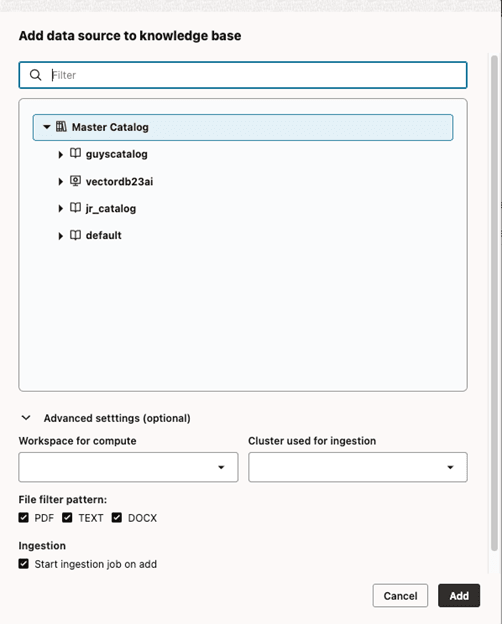Expand the vectordb23ai node arrow
The height and width of the screenshot is (624, 502).
point(61,182)
